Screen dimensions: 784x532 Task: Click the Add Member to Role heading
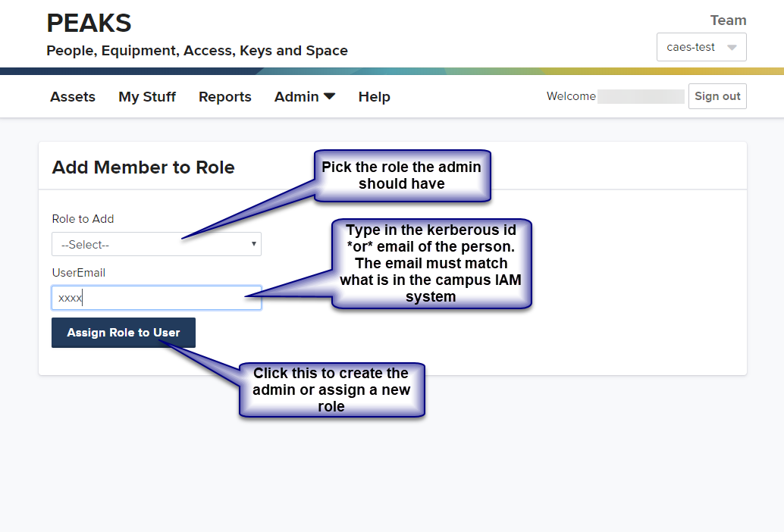point(143,167)
